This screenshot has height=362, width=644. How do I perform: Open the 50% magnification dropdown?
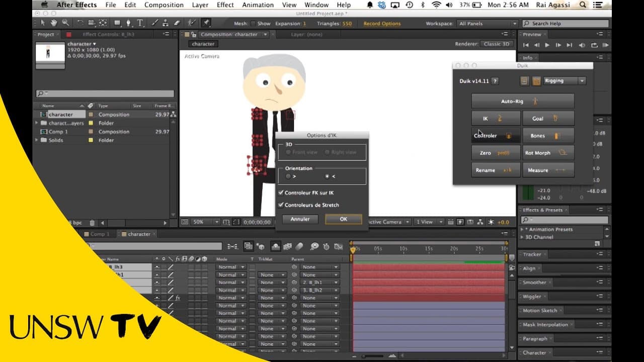(206, 222)
